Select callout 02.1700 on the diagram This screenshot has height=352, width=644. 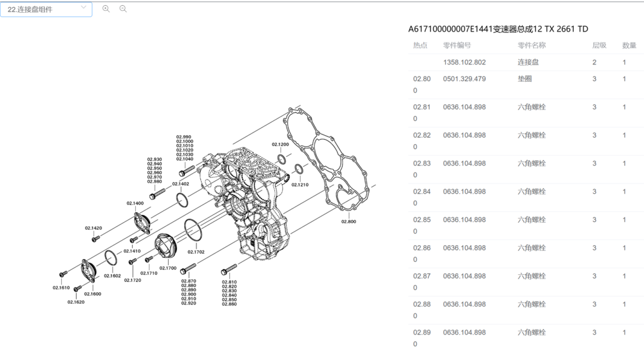pyautogui.click(x=168, y=268)
